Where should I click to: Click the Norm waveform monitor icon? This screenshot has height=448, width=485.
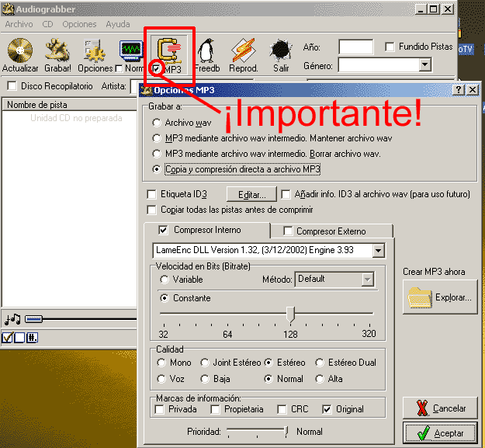132,51
